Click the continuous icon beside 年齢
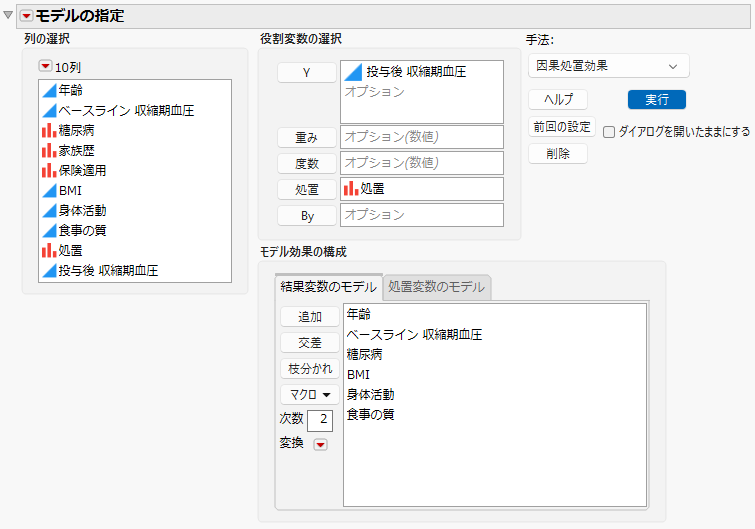755x529 pixels. (49, 90)
